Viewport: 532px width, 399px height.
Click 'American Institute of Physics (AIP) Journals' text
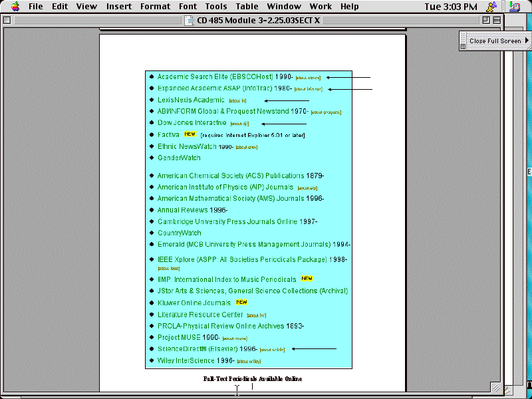[x=225, y=187]
